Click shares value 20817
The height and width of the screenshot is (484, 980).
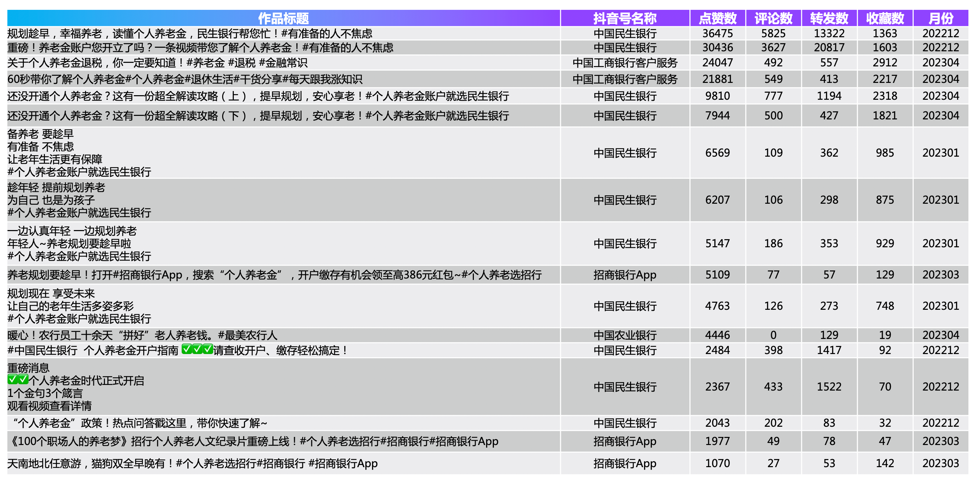829,48
